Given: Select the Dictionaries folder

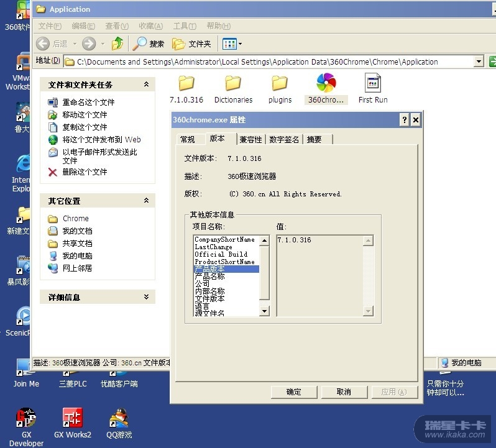Looking at the screenshot, I should (233, 89).
